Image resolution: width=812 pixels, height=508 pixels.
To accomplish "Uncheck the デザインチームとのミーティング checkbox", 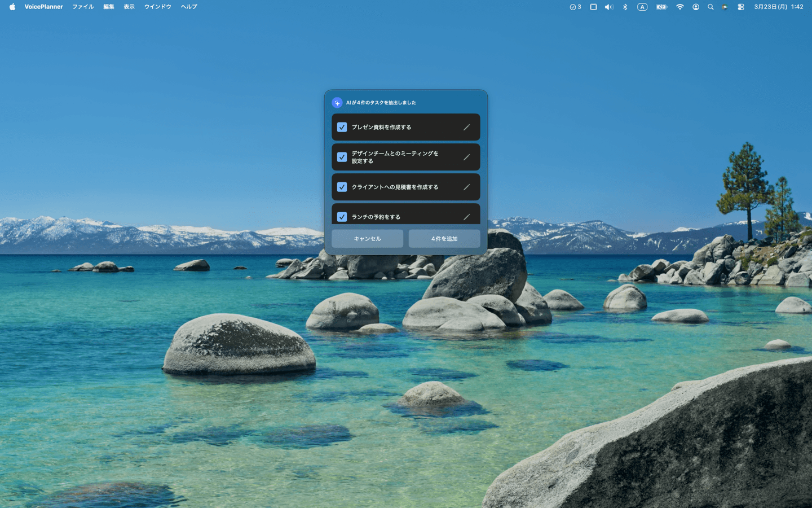I will pyautogui.click(x=342, y=157).
